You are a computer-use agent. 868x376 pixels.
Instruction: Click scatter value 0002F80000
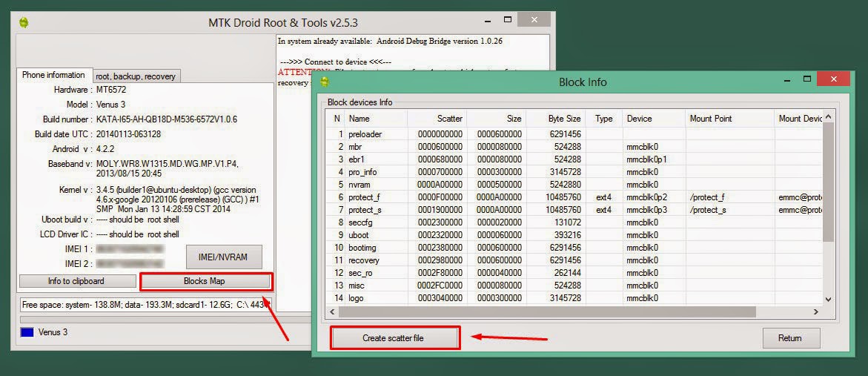(437, 272)
